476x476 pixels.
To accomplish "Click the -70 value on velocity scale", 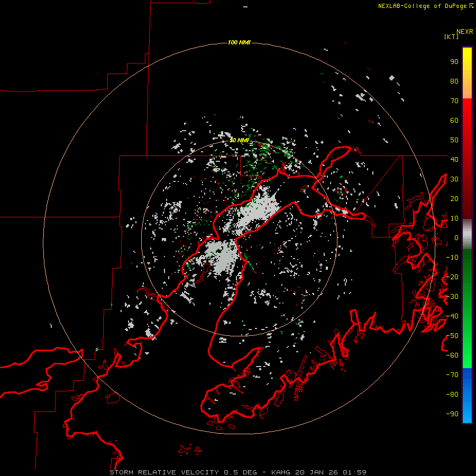I will (452, 375).
